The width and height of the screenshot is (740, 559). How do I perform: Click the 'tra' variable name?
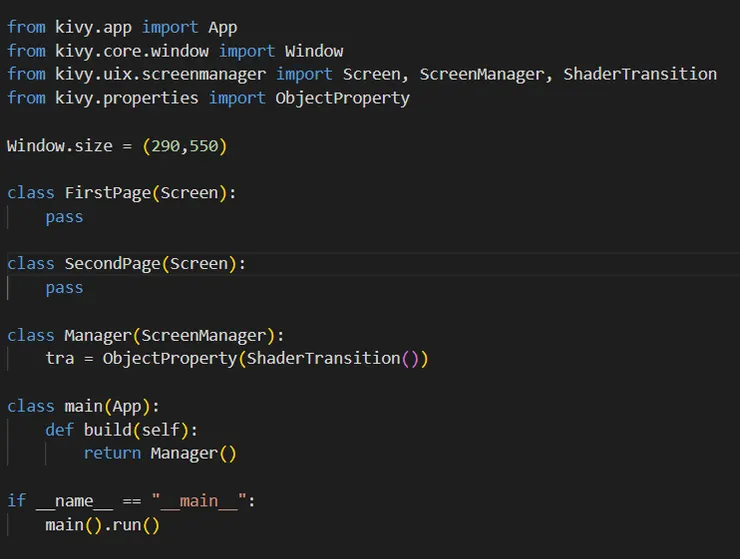coord(60,359)
